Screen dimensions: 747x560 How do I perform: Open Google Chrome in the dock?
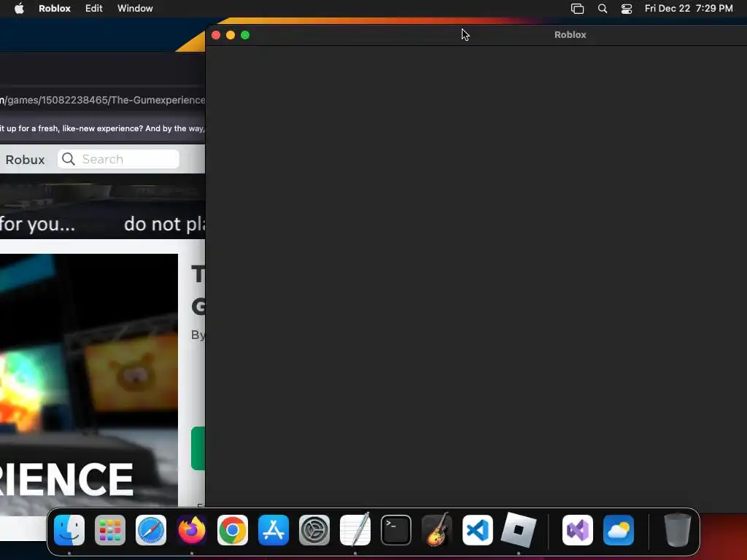point(233,530)
